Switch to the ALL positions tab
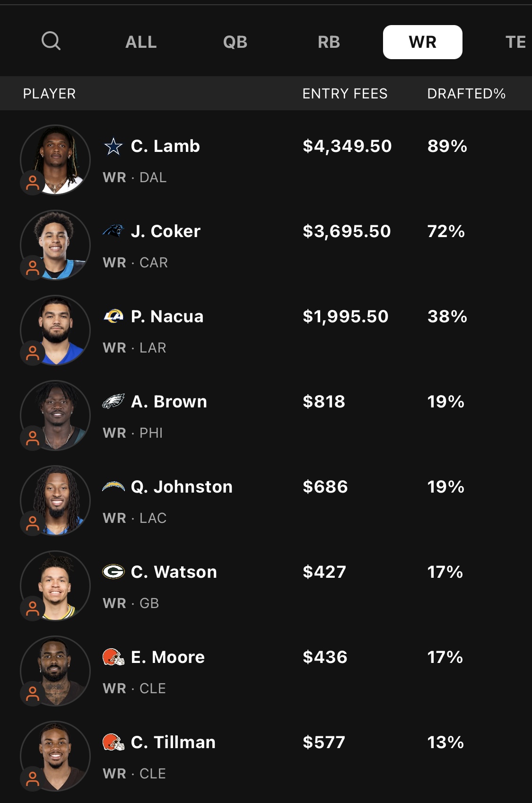The height and width of the screenshot is (803, 532). pyautogui.click(x=141, y=42)
